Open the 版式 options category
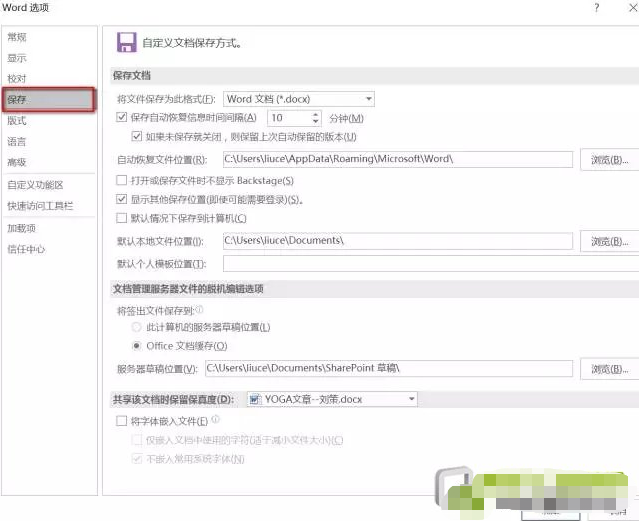Image resolution: width=642 pixels, height=521 pixels. pyautogui.click(x=17, y=120)
